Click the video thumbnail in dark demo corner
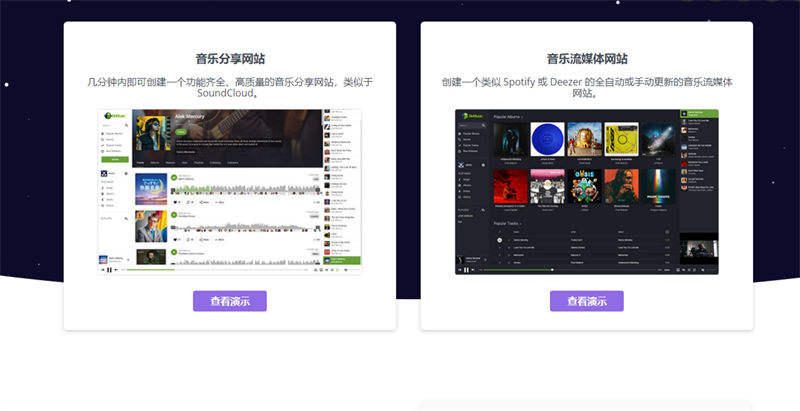 click(x=698, y=249)
